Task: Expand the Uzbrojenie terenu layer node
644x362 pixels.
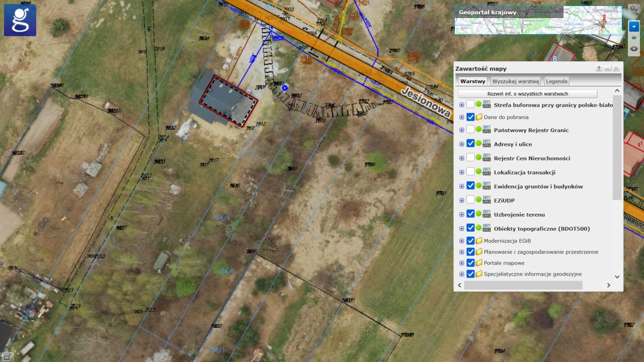Action: 461,215
